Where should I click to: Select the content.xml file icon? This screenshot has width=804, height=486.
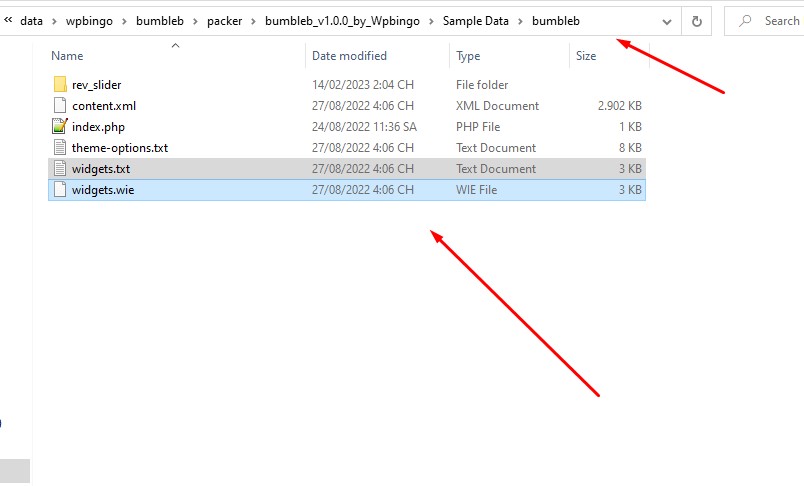(60, 106)
